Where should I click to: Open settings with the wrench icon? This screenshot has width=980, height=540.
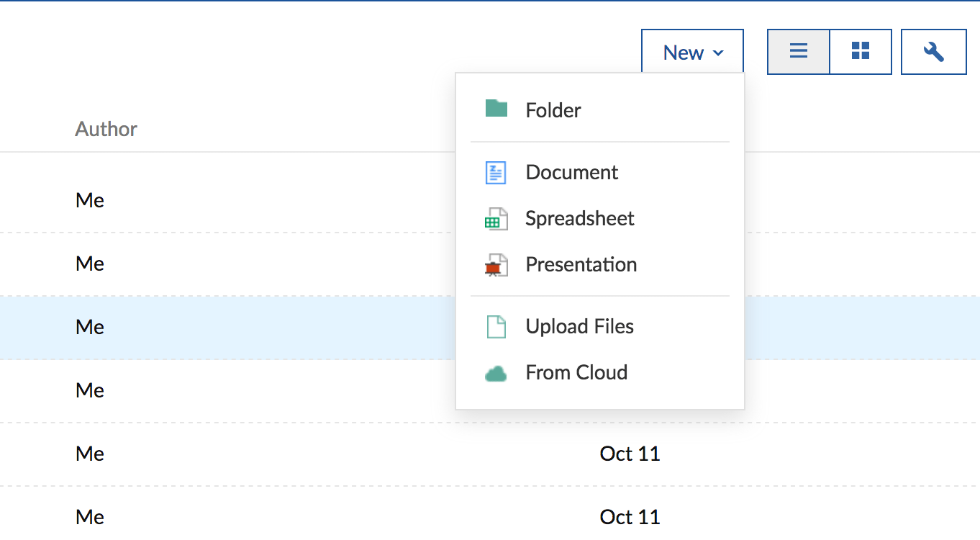933,52
